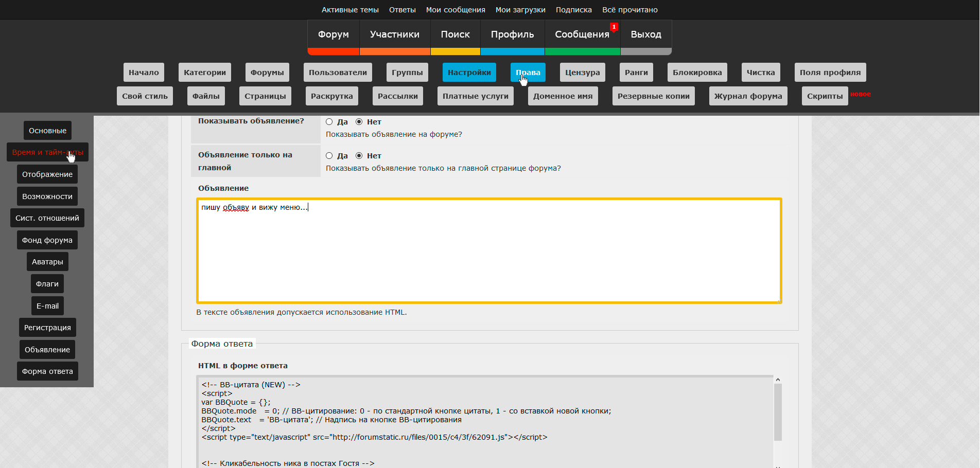
Task: Go to the Форум main menu item
Action: 333,34
